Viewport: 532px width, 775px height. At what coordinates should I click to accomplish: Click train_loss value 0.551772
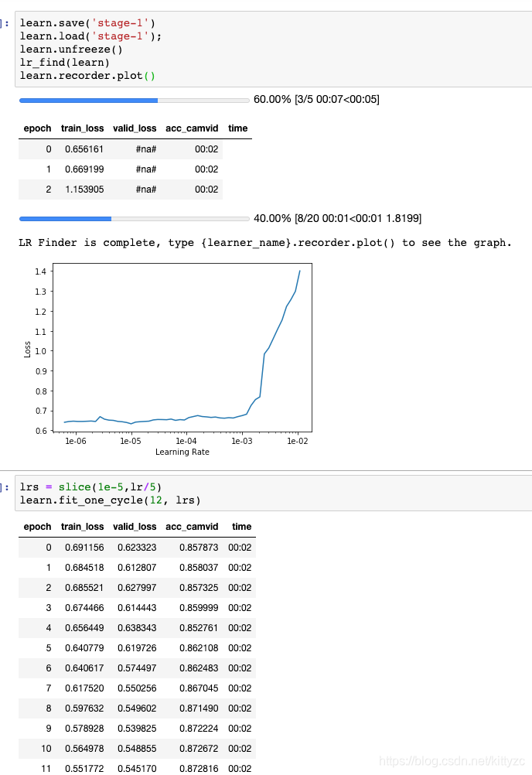pos(84,769)
